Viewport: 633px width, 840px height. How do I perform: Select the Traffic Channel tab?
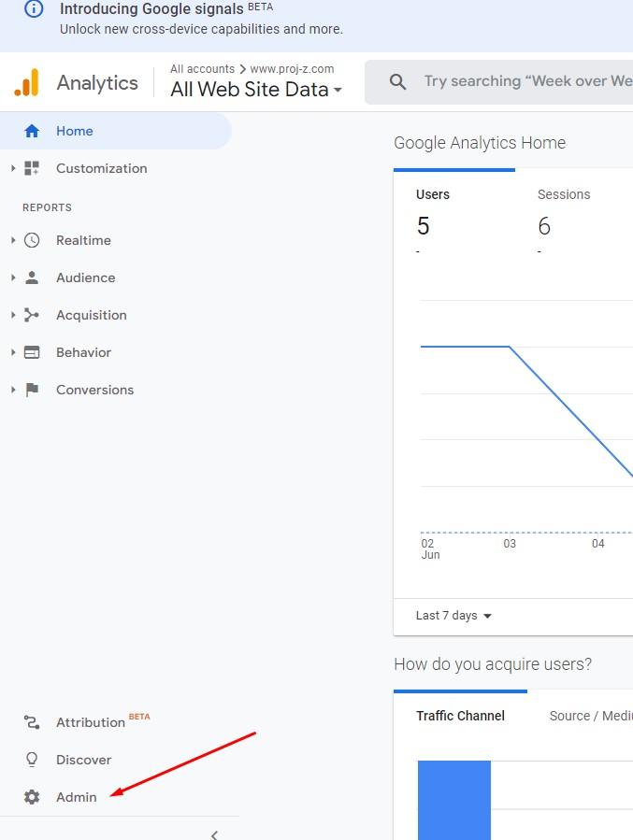(x=460, y=716)
